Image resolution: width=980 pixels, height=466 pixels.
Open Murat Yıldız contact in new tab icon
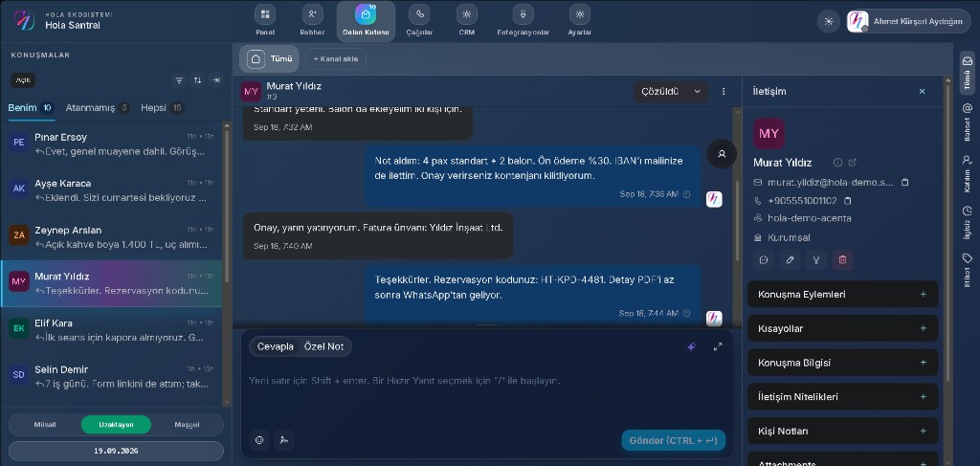point(853,163)
